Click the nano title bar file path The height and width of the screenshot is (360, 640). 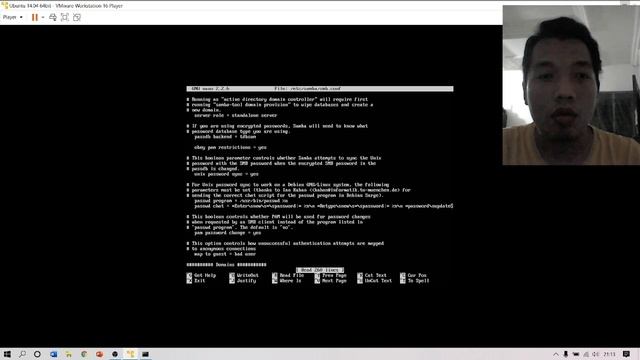307,89
